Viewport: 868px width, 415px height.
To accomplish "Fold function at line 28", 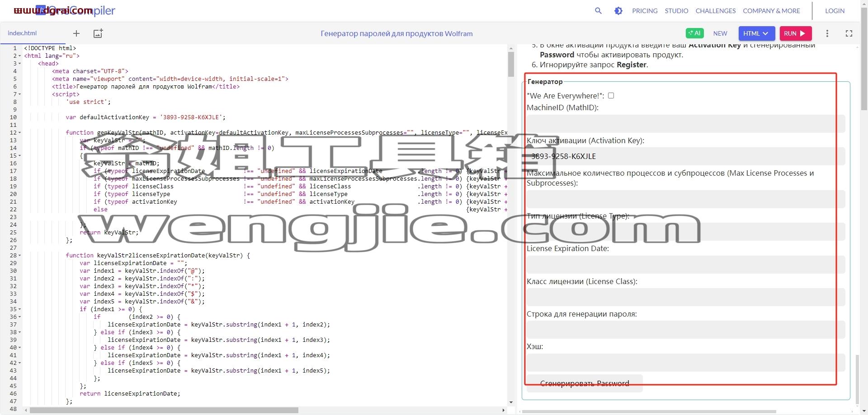I will click(19, 256).
